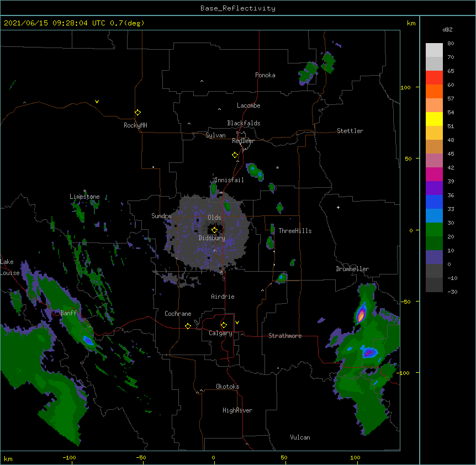Click the x-axis 50 km tick label

[x=284, y=457]
